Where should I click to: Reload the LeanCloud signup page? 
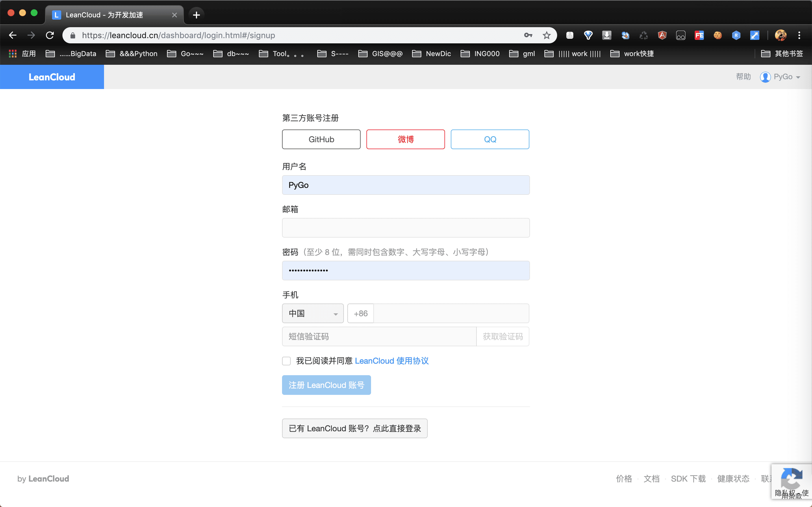click(x=50, y=35)
